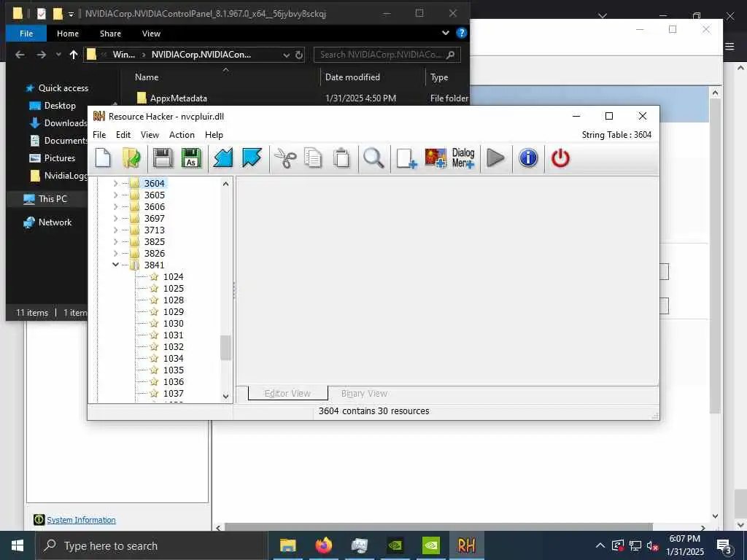Click the Dialog Merge toolbar button
The height and width of the screenshot is (560, 747).
click(x=463, y=158)
